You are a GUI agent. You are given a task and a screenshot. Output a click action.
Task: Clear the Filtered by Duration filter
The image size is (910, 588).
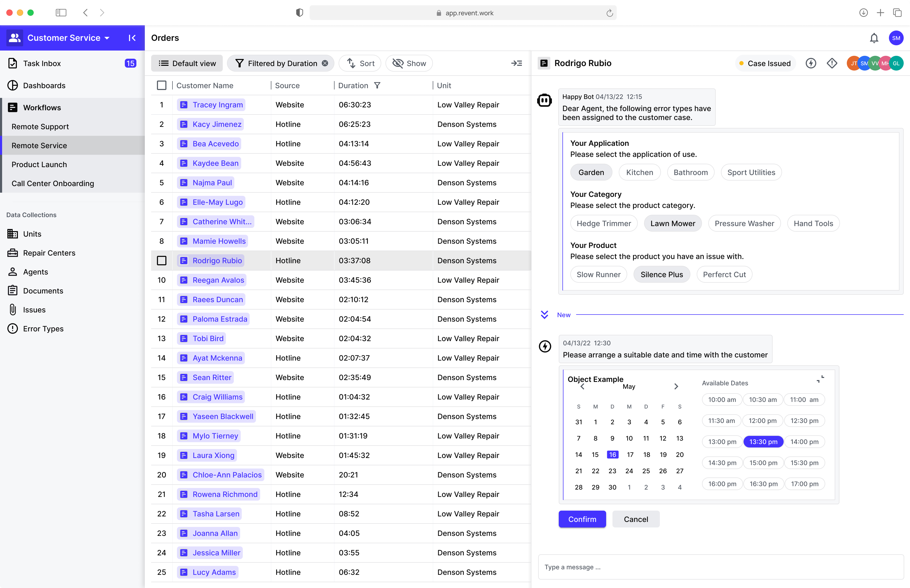click(325, 63)
